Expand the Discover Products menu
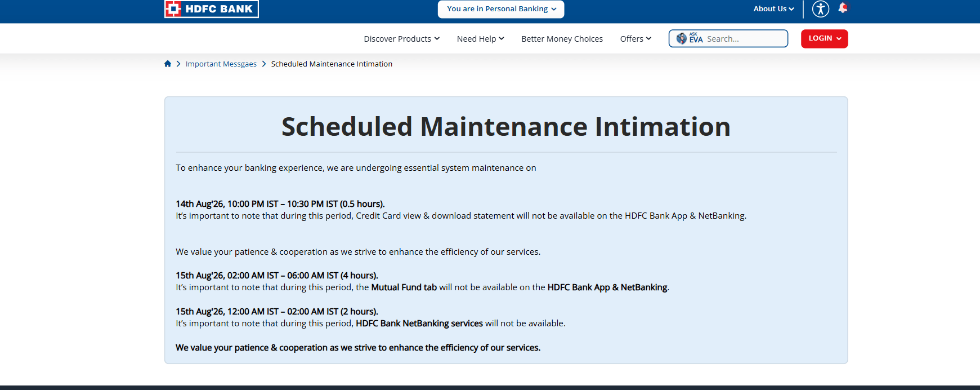Image resolution: width=980 pixels, height=390 pixels. pos(401,39)
